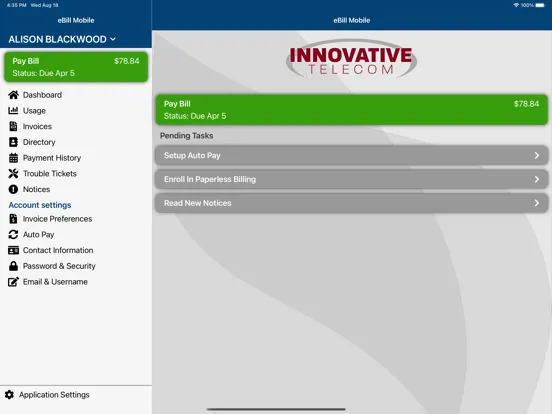552x414 pixels.
Task: Expand the Enroll In Paperless Billing chevron
Action: (537, 179)
